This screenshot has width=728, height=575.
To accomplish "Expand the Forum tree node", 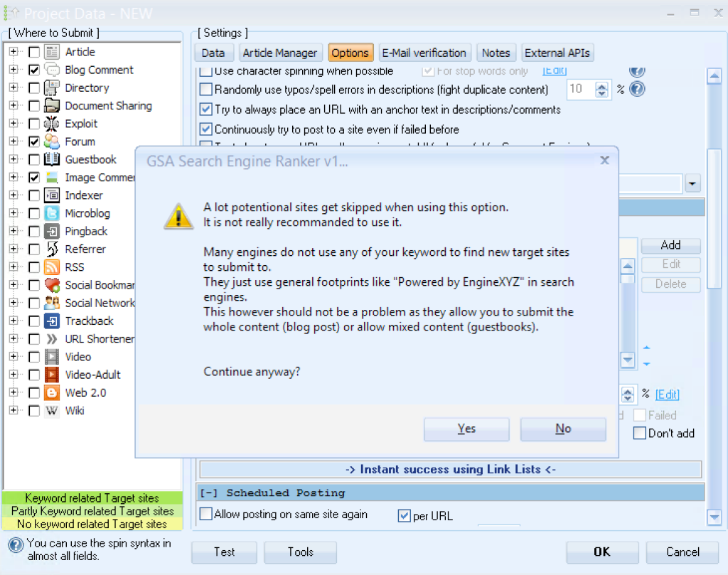I will point(14,141).
